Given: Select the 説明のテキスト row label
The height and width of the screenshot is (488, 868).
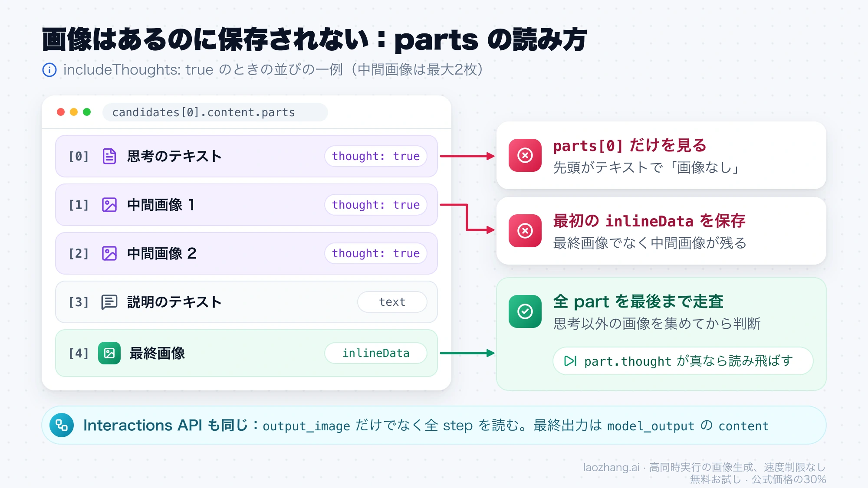Looking at the screenshot, I should click(x=174, y=302).
